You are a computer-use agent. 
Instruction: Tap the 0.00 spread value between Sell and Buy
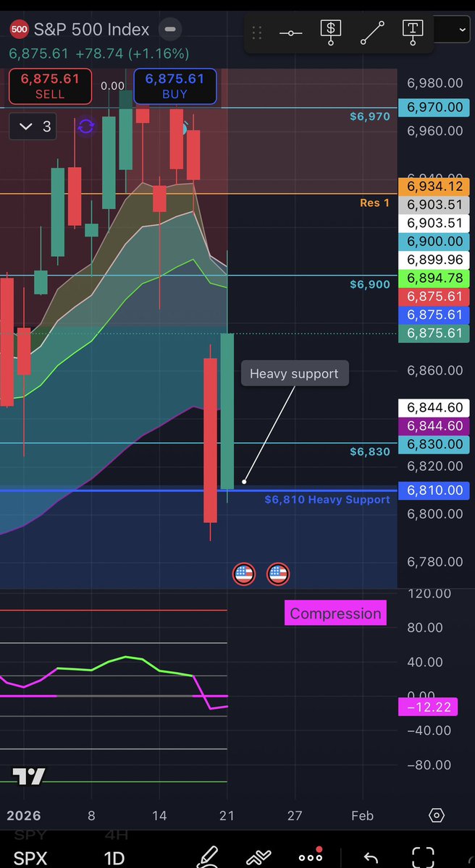[112, 85]
